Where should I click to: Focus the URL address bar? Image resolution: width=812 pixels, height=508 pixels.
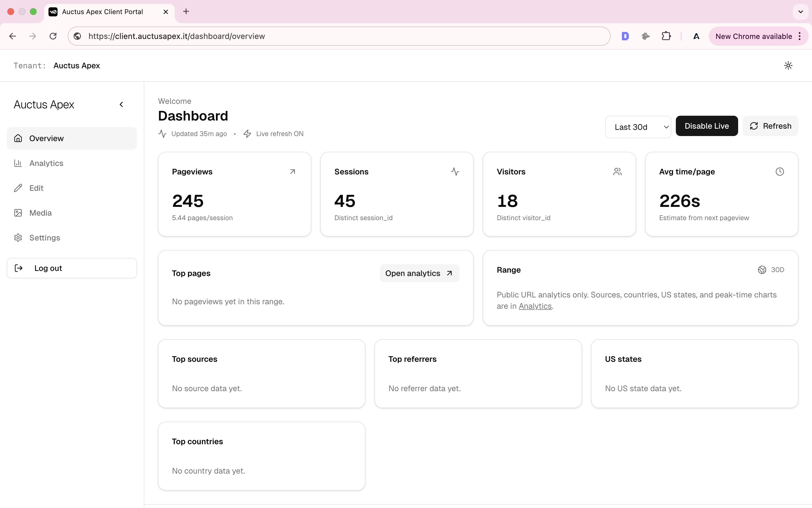tap(339, 36)
